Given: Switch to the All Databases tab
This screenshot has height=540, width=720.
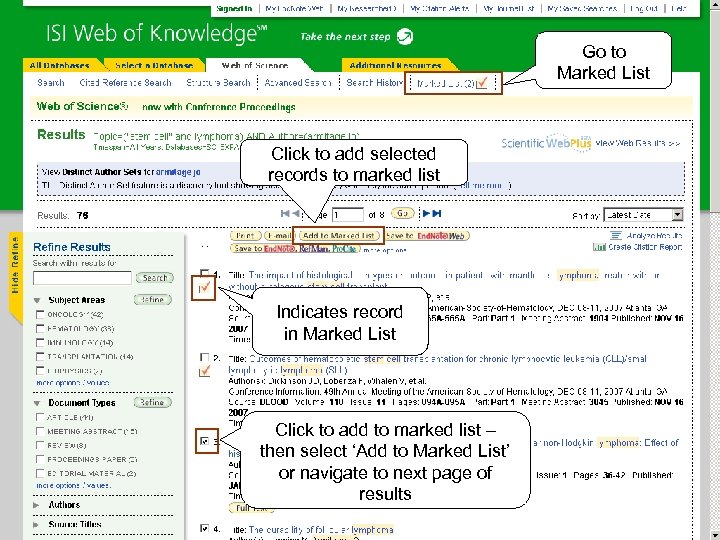Looking at the screenshot, I should pos(60,65).
